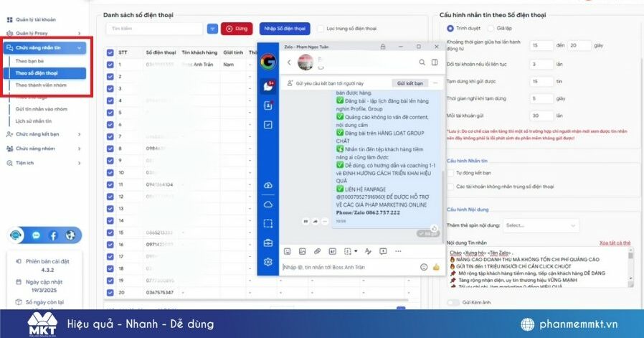Check 'Các tài khoản không nhắn trùng số điện thoại'
The width and height of the screenshot is (644, 338).
(450, 187)
